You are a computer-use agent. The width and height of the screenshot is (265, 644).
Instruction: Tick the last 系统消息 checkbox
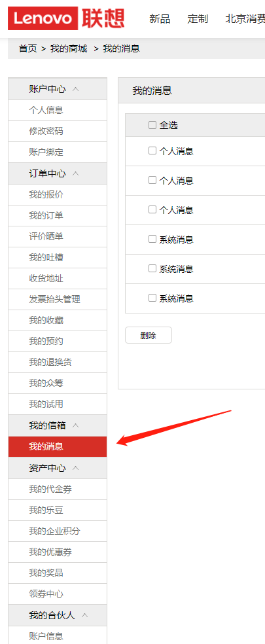pyautogui.click(x=152, y=298)
